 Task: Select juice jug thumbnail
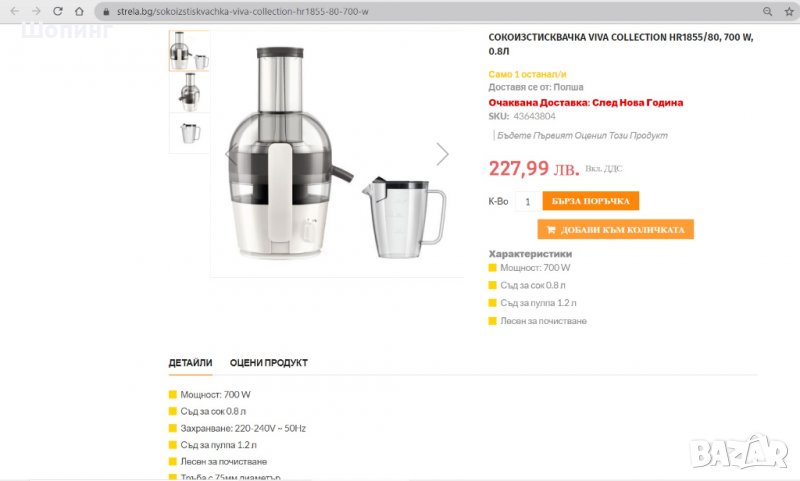pyautogui.click(x=189, y=133)
